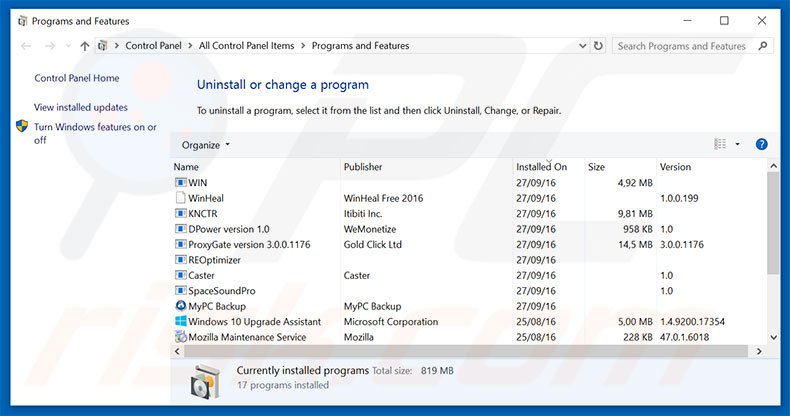Click scroll up arrow of list
This screenshot has height=416, width=790.
coord(773,166)
